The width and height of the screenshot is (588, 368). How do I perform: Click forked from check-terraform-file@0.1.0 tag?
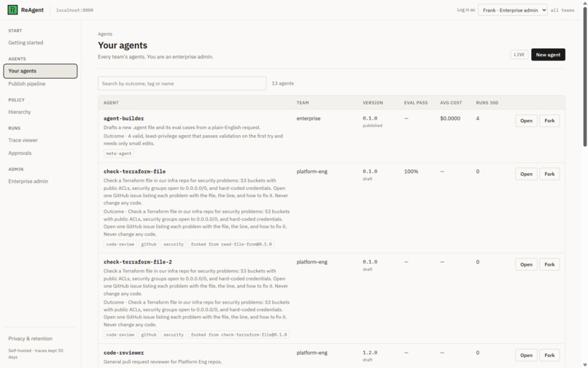239,334
